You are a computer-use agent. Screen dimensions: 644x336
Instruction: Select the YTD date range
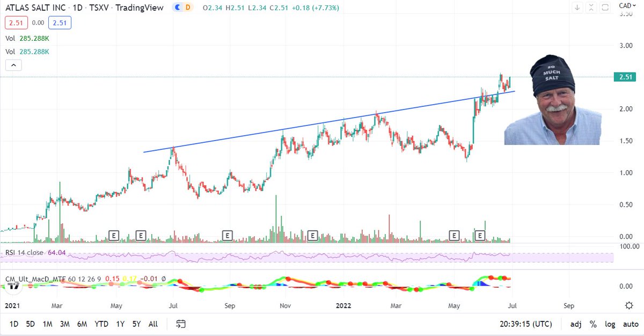point(101,324)
